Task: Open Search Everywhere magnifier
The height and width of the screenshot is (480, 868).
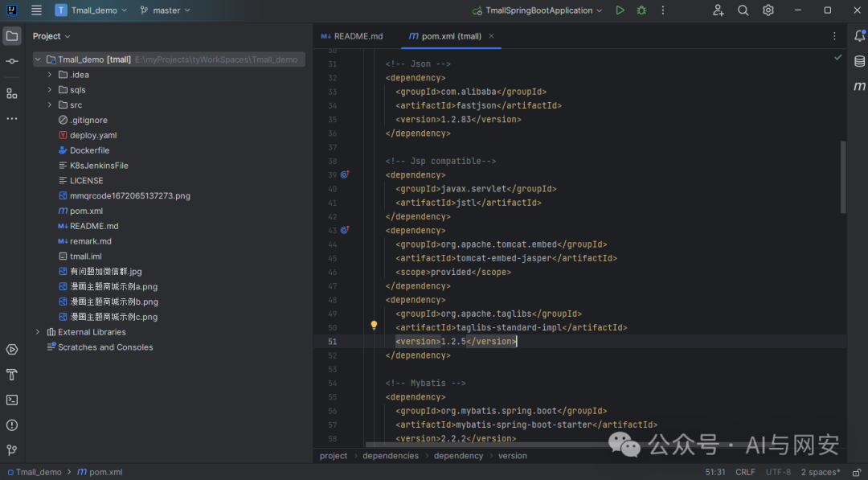Action: coord(743,10)
